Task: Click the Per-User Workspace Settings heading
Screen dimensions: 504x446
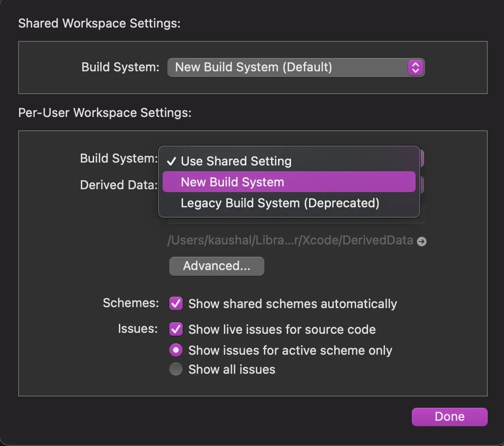Action: tap(105, 113)
